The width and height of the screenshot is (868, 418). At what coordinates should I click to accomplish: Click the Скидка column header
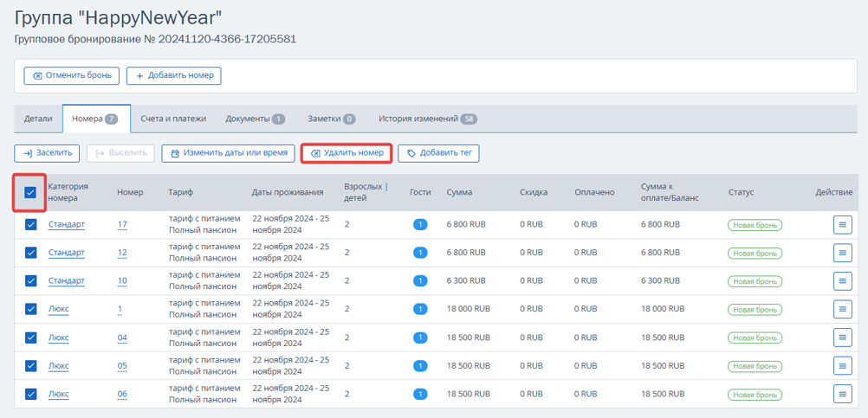[x=534, y=192]
